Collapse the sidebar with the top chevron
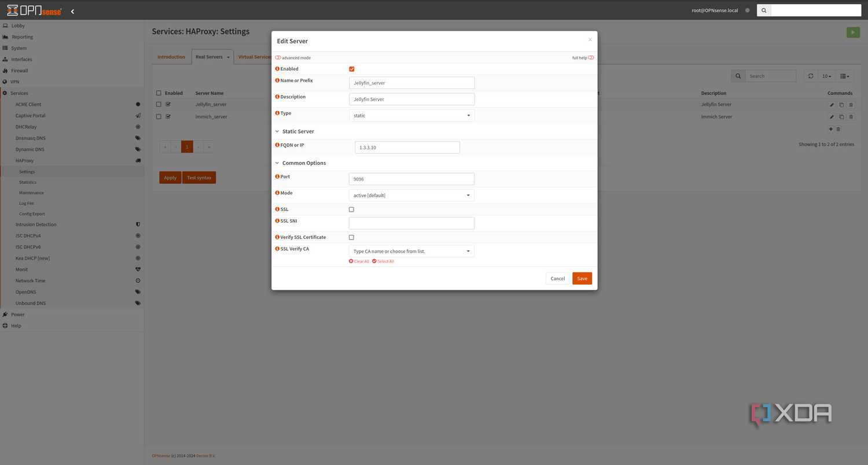Viewport: 868px width, 465px height. pos(72,11)
